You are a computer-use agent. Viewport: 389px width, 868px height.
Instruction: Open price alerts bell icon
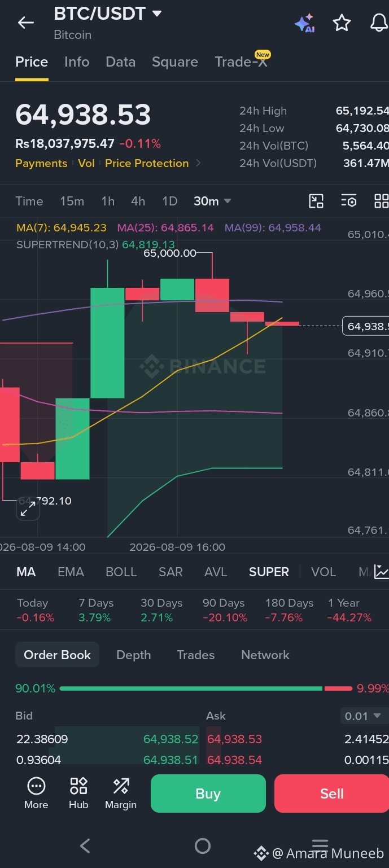pos(379,23)
